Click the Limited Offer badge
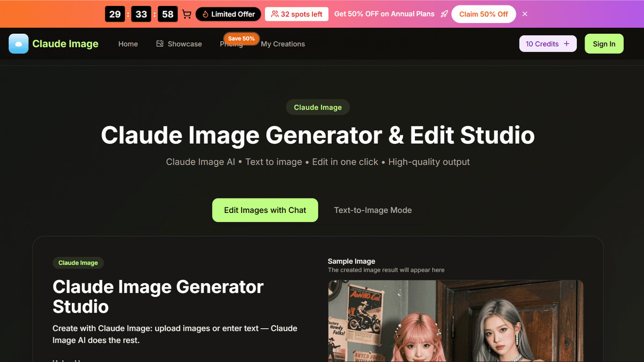Image resolution: width=644 pixels, height=362 pixels. 228,14
